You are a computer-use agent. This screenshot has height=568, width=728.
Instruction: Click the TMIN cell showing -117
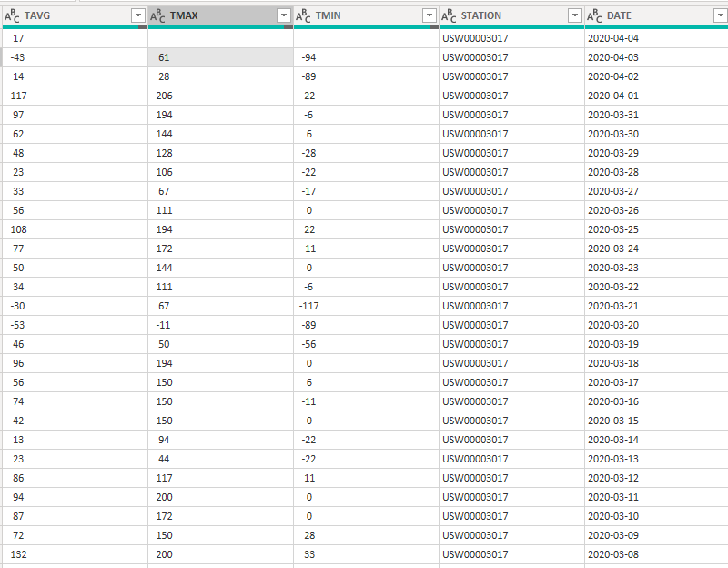[x=309, y=306]
